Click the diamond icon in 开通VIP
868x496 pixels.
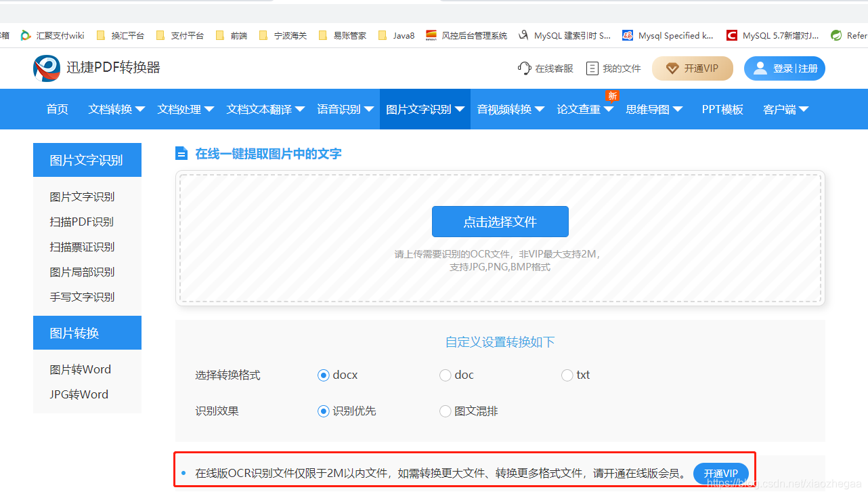672,68
